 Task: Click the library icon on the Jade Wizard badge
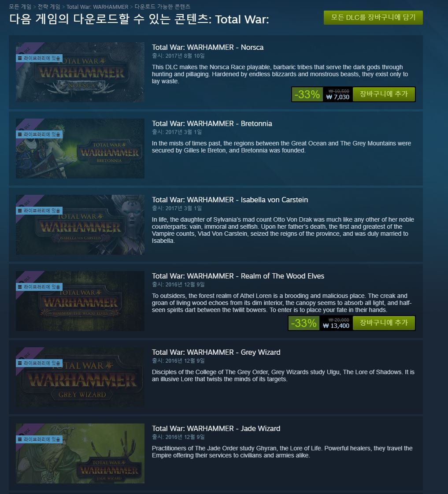coord(20,439)
